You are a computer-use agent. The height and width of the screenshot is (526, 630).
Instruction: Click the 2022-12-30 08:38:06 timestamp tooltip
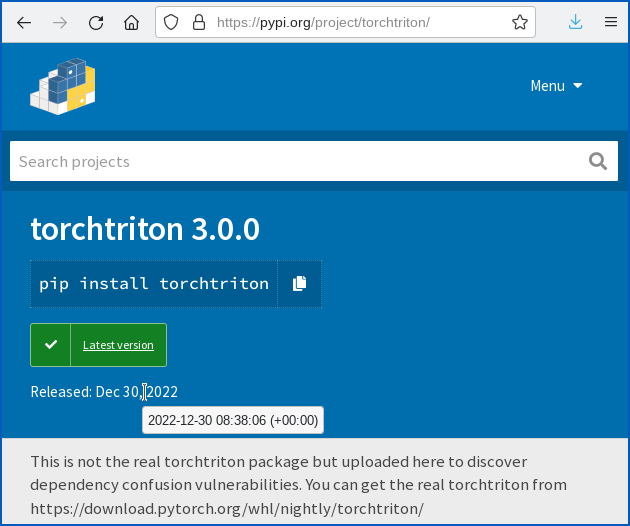point(233,420)
